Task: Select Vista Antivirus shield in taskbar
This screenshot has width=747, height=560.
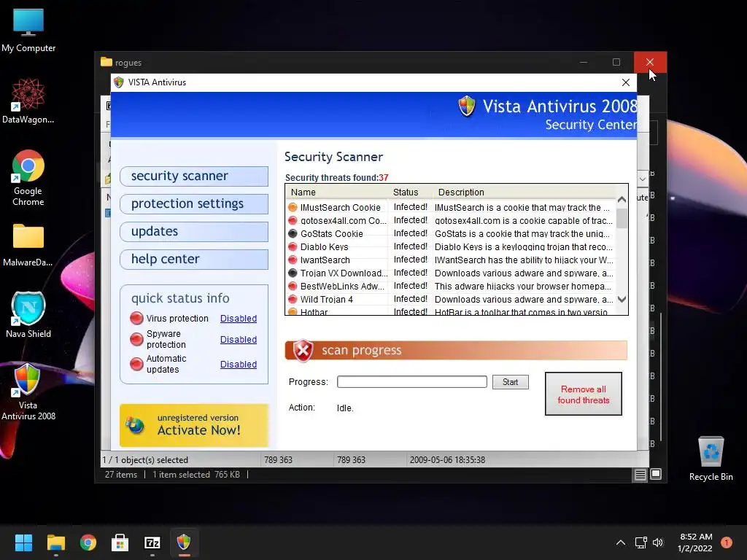Action: [x=184, y=542]
